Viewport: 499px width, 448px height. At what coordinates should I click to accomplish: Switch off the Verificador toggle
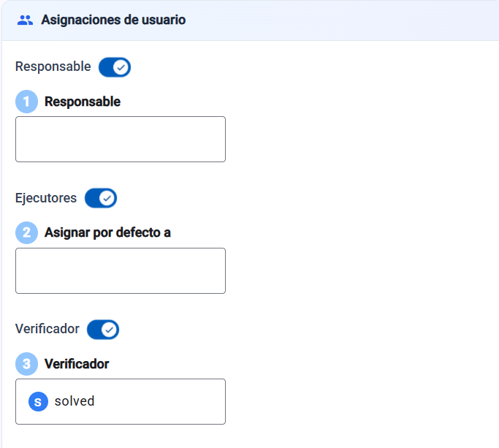(103, 330)
